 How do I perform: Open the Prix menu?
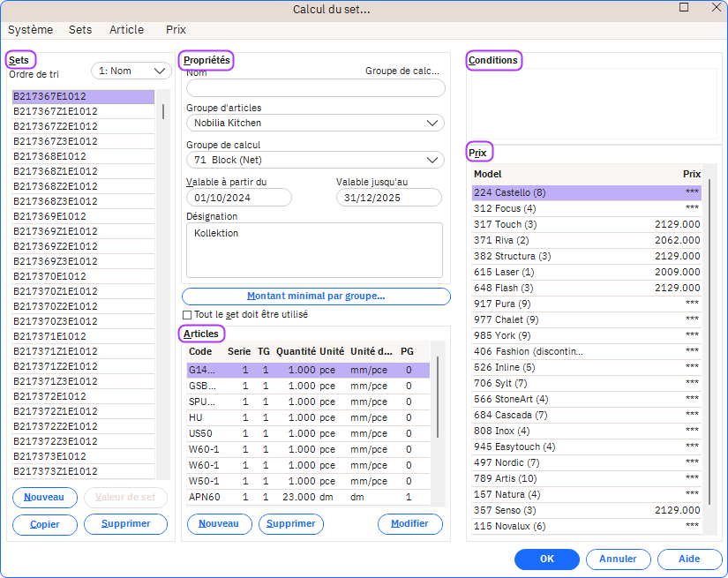(x=176, y=29)
